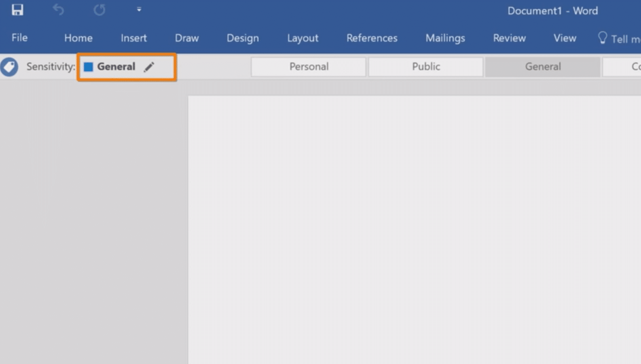Go to the Layout ribbon tab
This screenshot has width=641, height=364.
[303, 38]
